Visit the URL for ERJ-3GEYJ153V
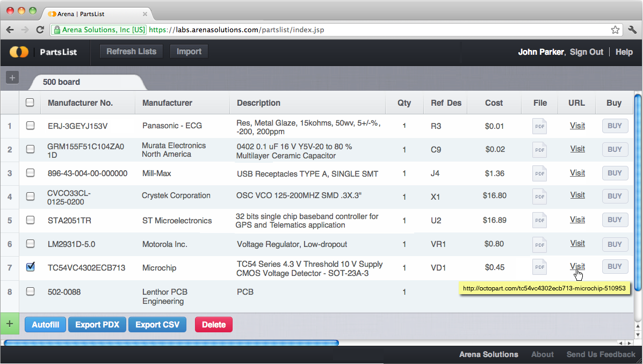643x364 pixels. click(577, 126)
